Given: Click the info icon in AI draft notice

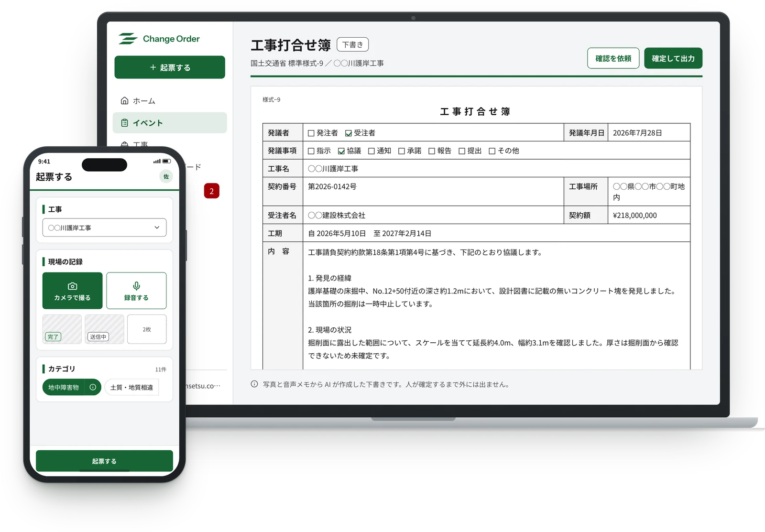Looking at the screenshot, I should pos(254,384).
